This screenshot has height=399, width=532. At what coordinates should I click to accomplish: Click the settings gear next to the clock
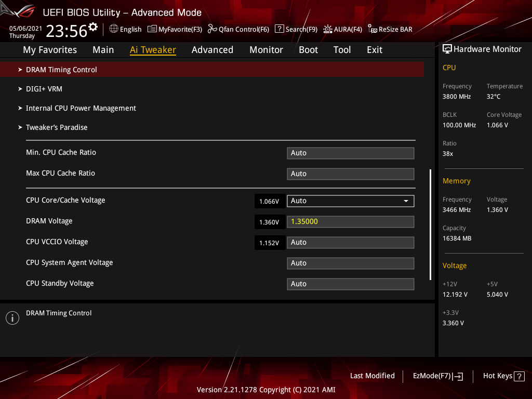pyautogui.click(x=93, y=26)
